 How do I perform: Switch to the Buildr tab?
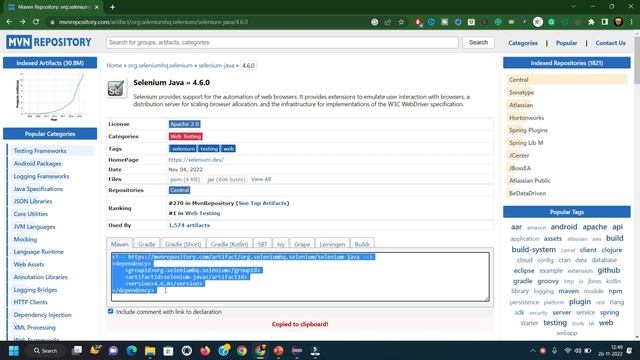coord(362,244)
